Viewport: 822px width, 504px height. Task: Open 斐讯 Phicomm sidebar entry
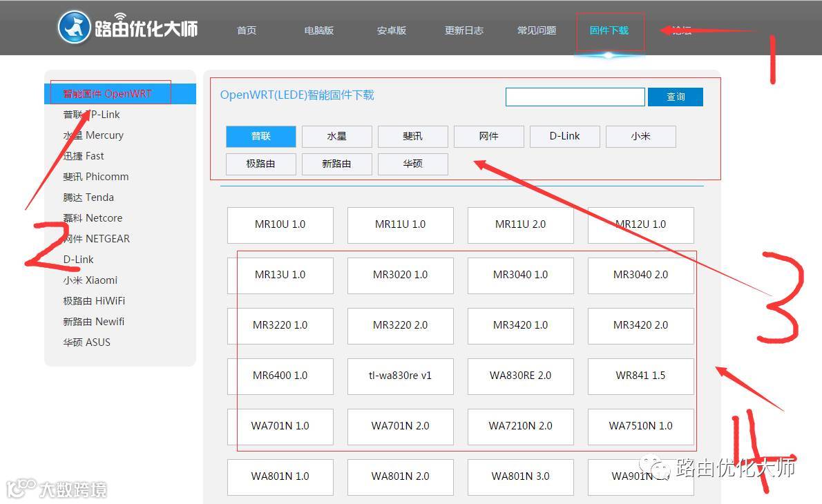(96, 177)
